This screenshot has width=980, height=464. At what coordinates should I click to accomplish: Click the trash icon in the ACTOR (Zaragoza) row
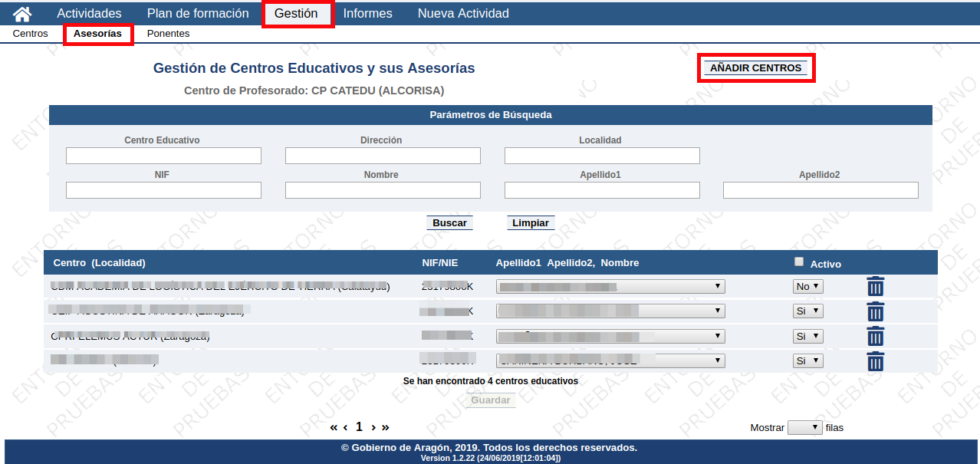(875, 337)
